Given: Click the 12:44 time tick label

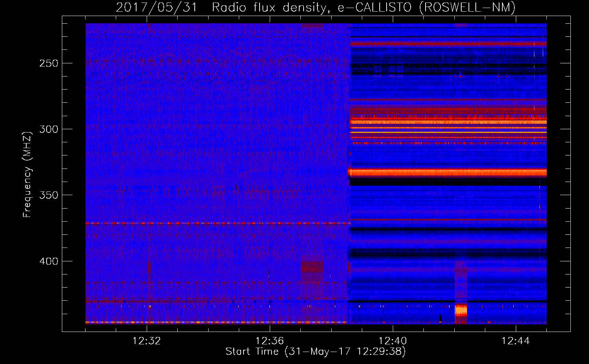Looking at the screenshot, I should click(x=516, y=341).
